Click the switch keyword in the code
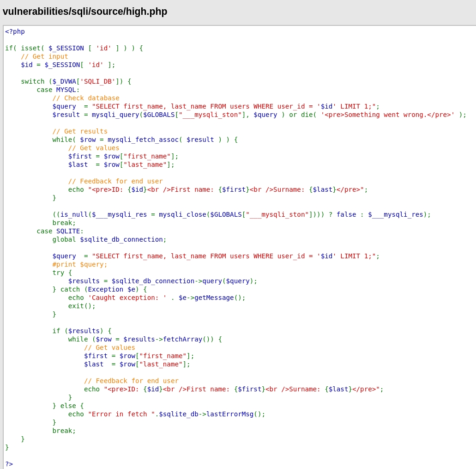 (32, 81)
